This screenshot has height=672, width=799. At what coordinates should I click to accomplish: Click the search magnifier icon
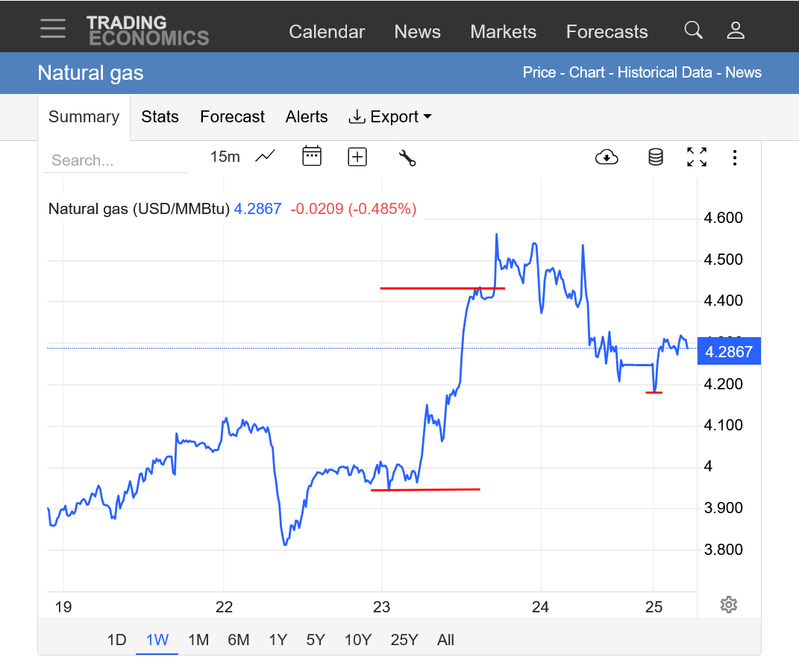693,31
